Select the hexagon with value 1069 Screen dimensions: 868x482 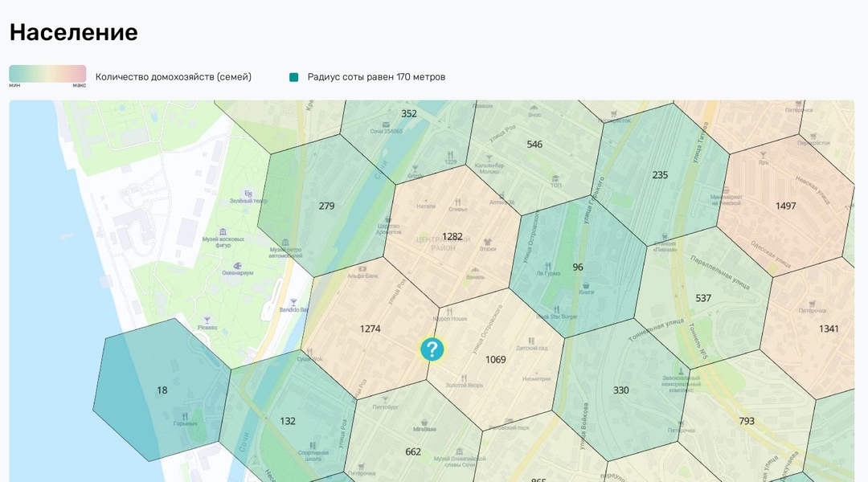(495, 360)
